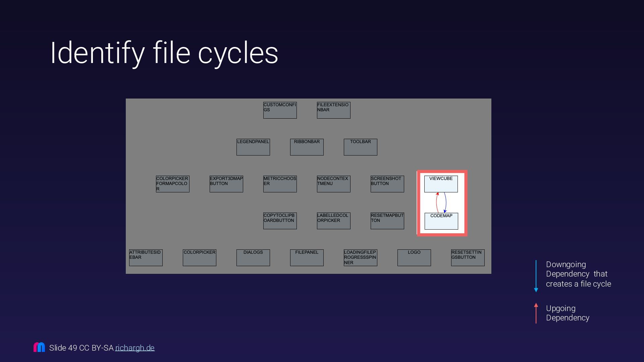Select the SCREENSHOTBUTTON node
The image size is (644, 362).
pos(387,184)
